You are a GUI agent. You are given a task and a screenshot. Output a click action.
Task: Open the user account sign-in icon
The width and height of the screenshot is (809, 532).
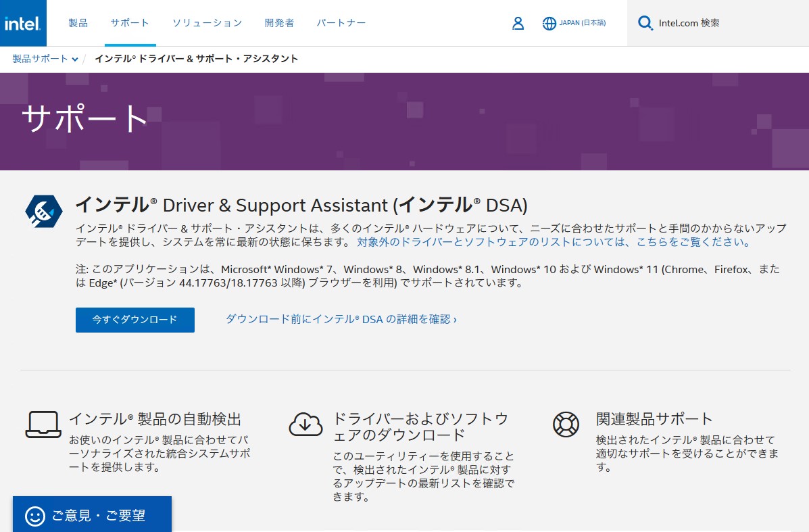click(x=518, y=23)
